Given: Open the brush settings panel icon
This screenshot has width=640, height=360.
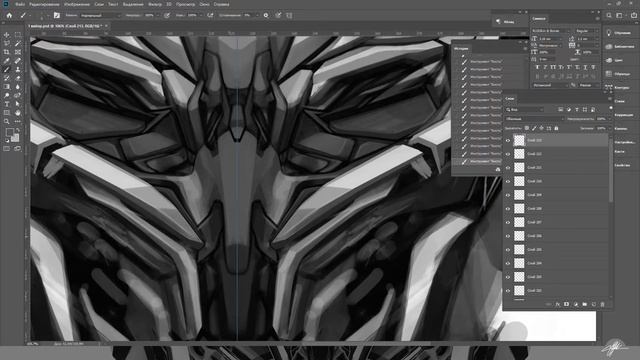Looking at the screenshot, I should point(57,16).
